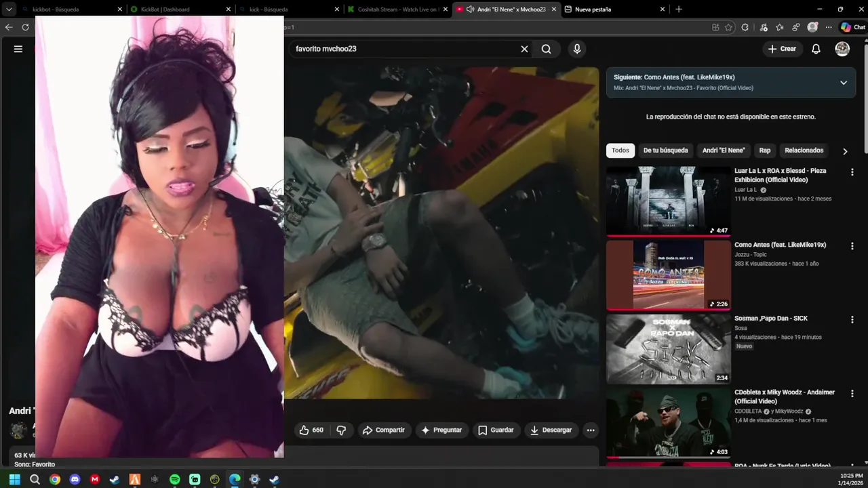This screenshot has width=868, height=488.
Task: Open Pieza Exhibicion video thumbnail
Action: [669, 201]
